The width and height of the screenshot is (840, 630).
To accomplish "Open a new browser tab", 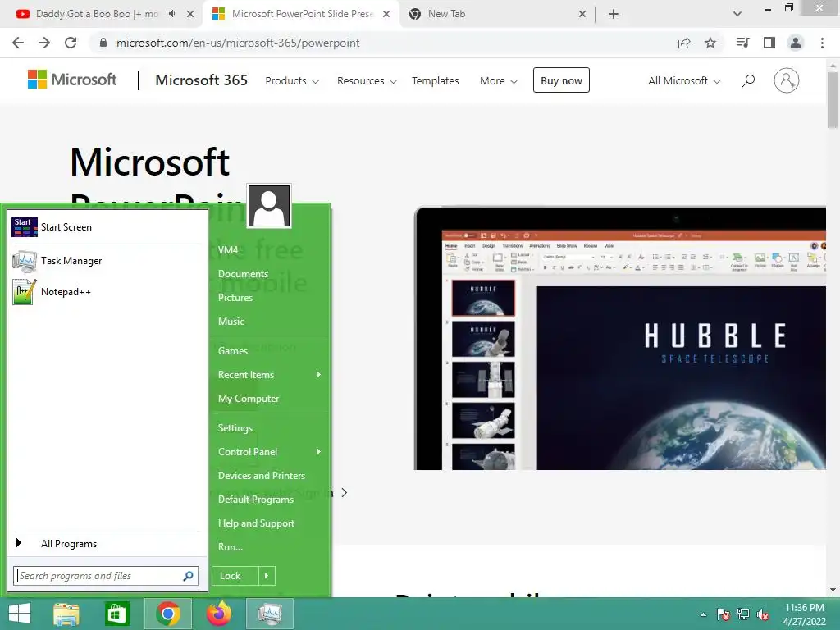I will (x=614, y=14).
